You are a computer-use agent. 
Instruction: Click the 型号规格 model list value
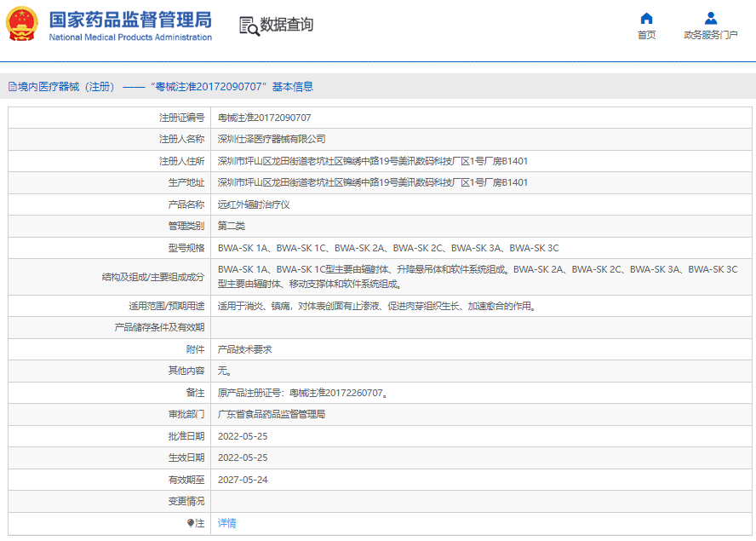click(388, 248)
